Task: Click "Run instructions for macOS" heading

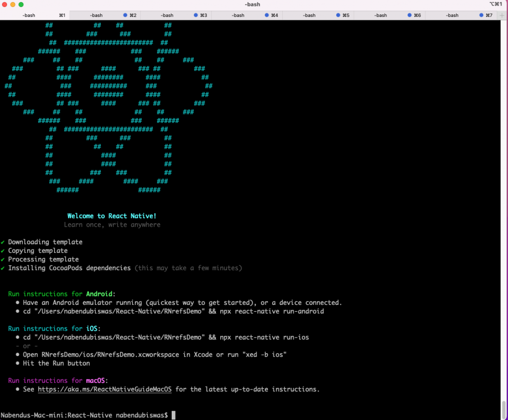Action: 58,380
